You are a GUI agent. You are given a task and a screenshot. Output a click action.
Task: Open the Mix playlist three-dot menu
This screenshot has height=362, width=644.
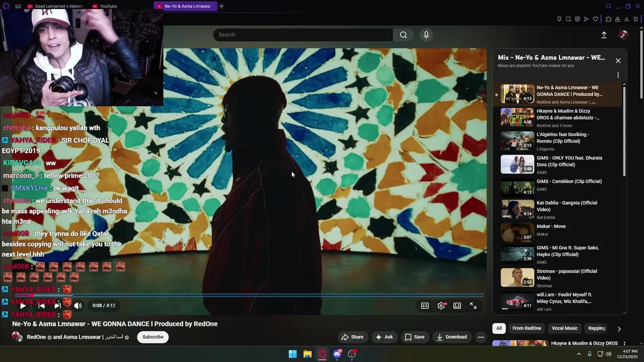click(618, 75)
